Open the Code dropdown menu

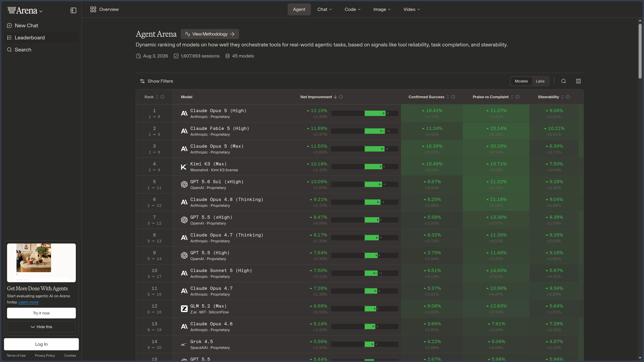click(x=353, y=9)
